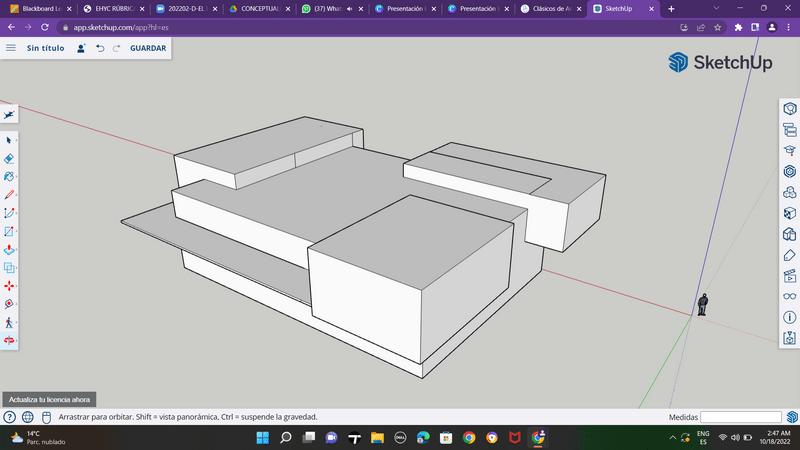This screenshot has width=800, height=450.
Task: Open the Materials cube panel
Action: [790, 213]
